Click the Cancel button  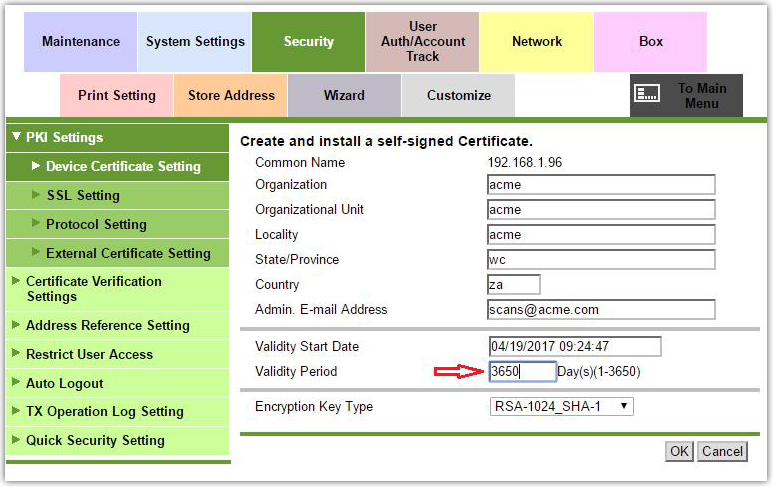[x=722, y=451]
